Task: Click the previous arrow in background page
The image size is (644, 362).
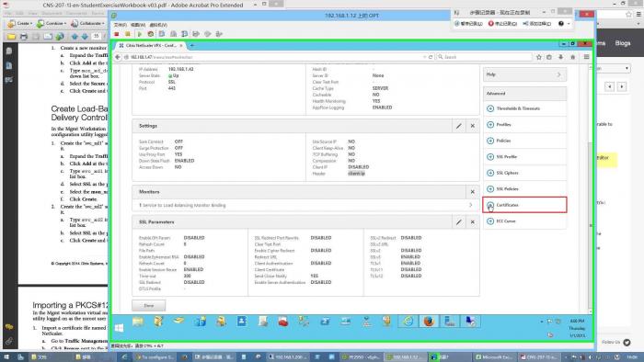Action: coord(609,87)
